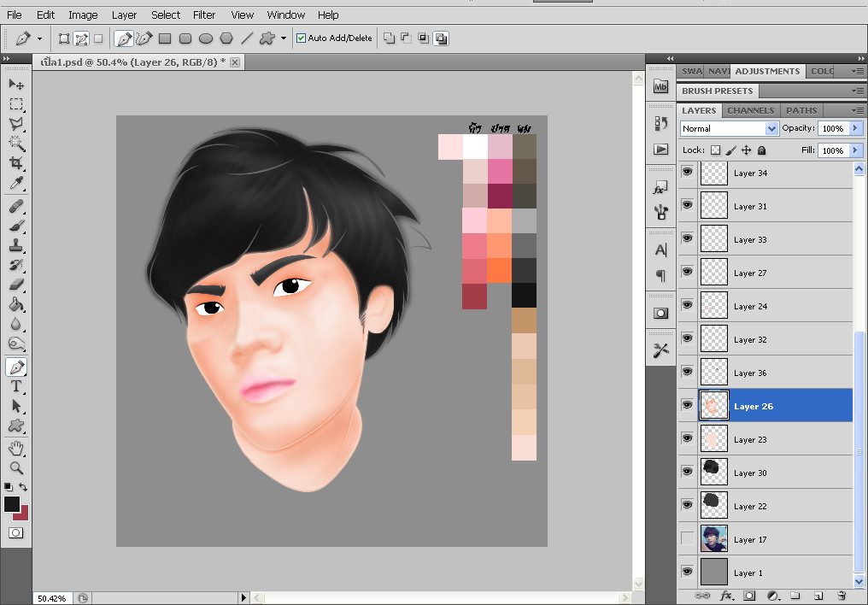868x605 pixels.
Task: Select Layer 23 in layers panel
Action: (x=750, y=439)
